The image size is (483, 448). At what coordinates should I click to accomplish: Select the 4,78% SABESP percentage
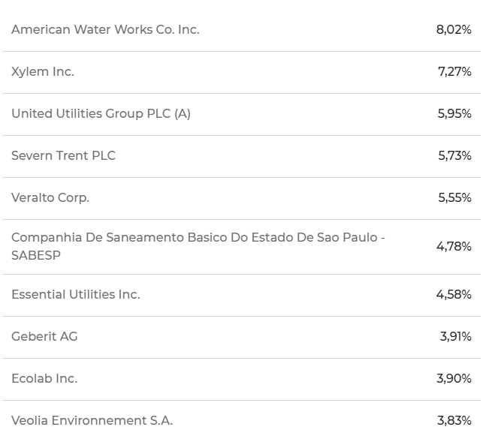454,246
